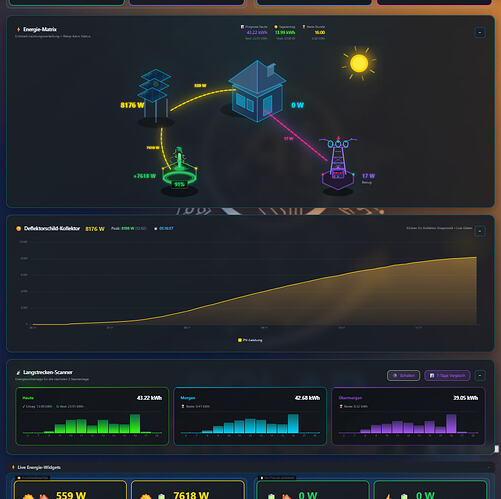The height and width of the screenshot is (499, 501).
Task: Open the 7-Tage Vergleich button
Action: pyautogui.click(x=447, y=376)
